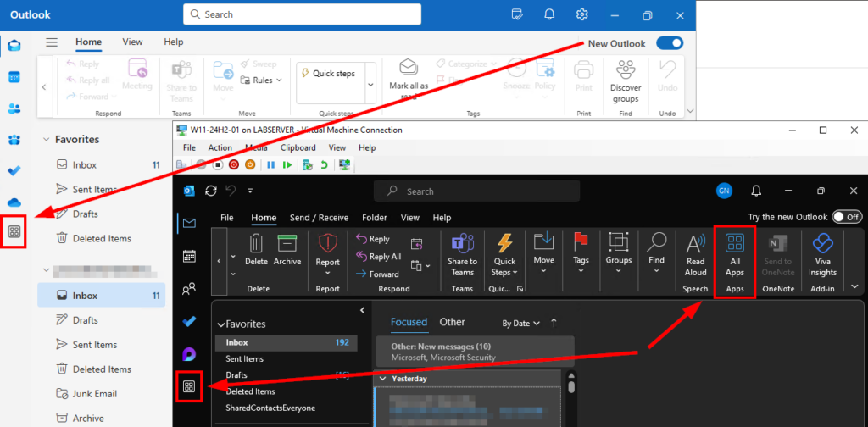
Task: Enable Try the new Outlook switch
Action: tap(847, 217)
